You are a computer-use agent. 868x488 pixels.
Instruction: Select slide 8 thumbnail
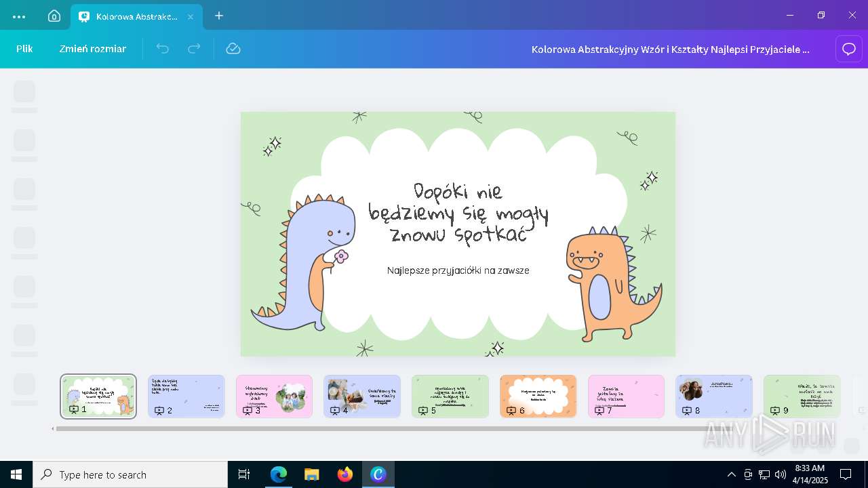[x=714, y=396]
